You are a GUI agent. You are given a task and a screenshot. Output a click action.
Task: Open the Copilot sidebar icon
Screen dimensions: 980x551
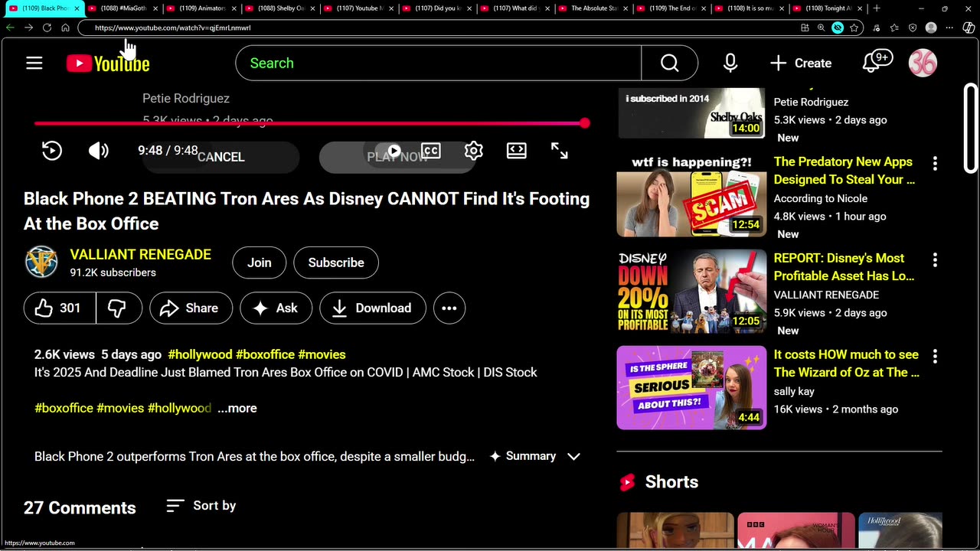969,28
